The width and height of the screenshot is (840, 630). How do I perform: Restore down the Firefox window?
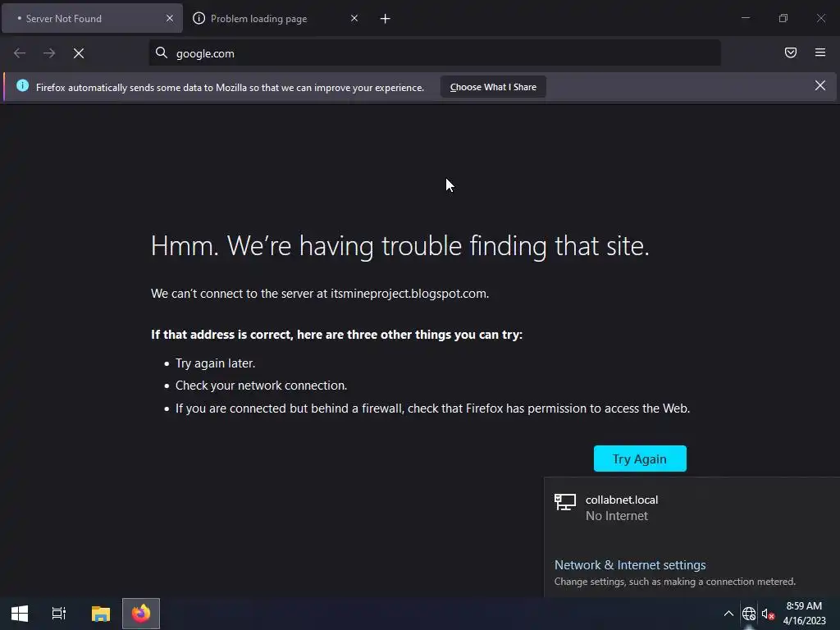pos(783,18)
